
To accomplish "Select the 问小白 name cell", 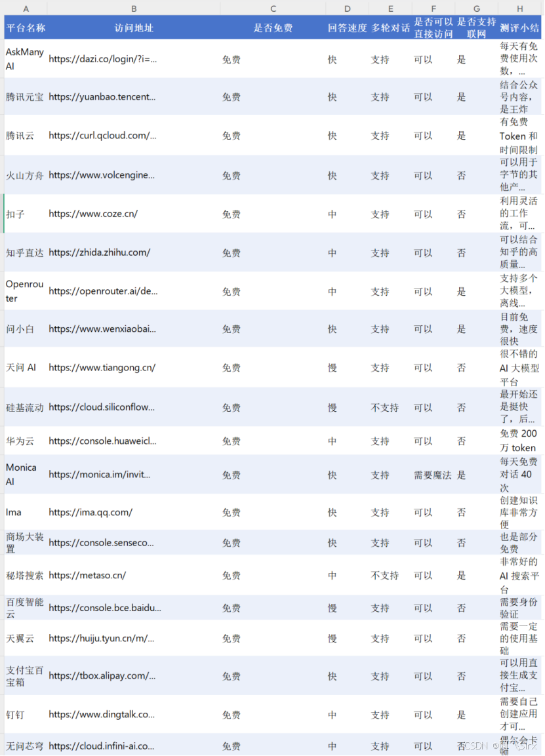I will [26, 328].
